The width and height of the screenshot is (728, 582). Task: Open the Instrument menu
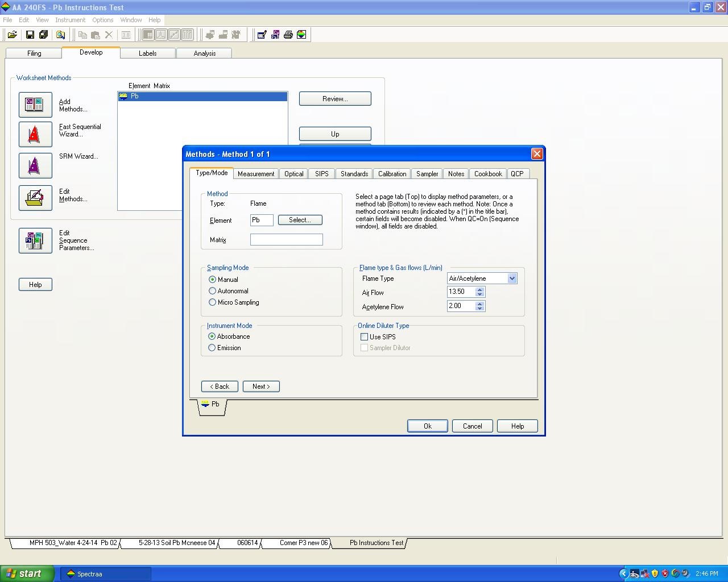[x=70, y=20]
